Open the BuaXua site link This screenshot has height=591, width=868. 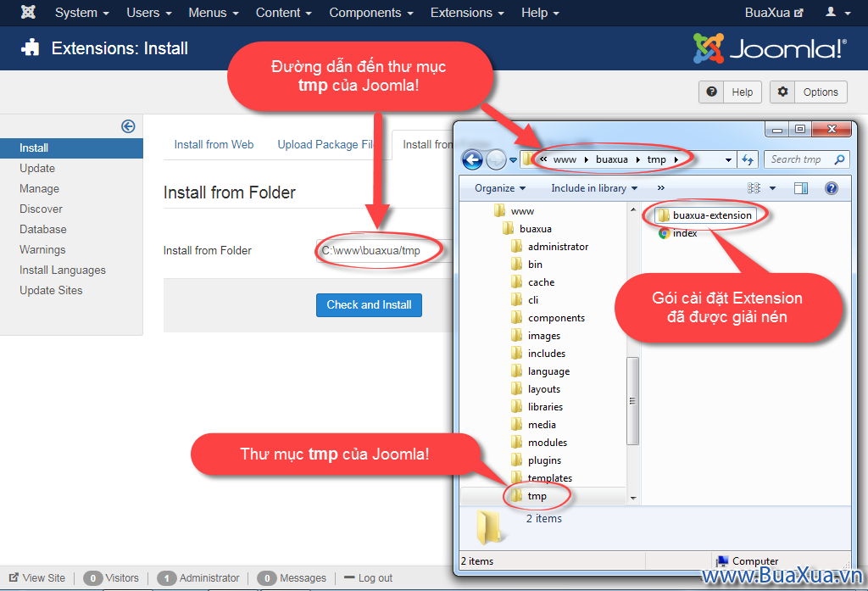click(773, 12)
